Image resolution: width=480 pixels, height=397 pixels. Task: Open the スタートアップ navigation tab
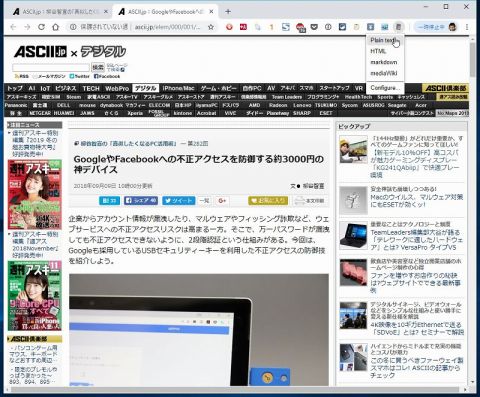[x=334, y=88]
